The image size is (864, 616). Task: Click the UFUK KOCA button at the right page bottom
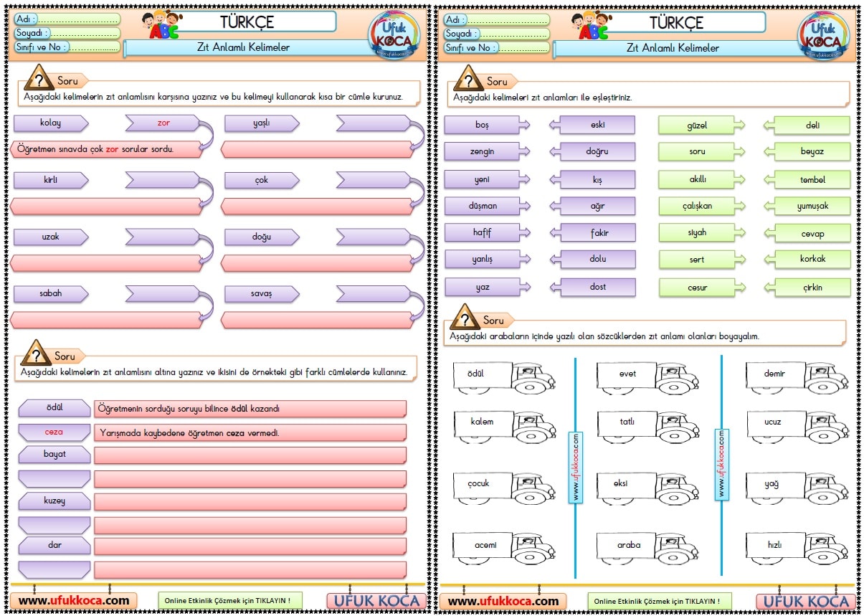[x=806, y=601]
